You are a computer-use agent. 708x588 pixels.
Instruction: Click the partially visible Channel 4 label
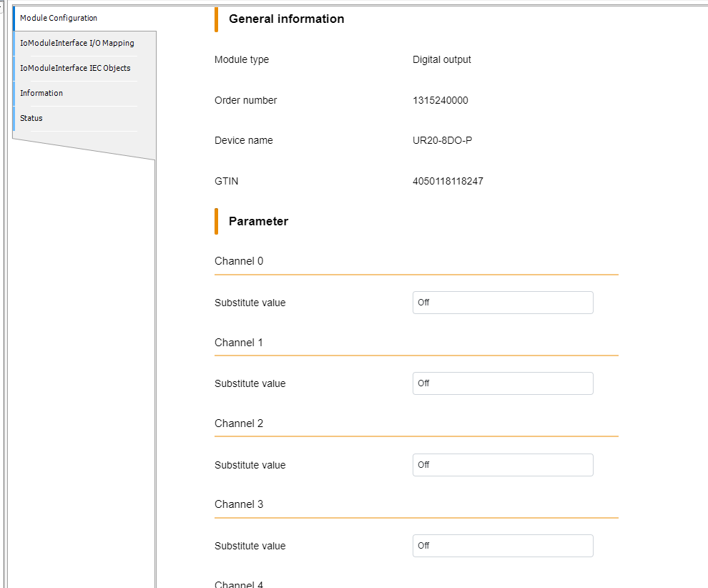239,584
